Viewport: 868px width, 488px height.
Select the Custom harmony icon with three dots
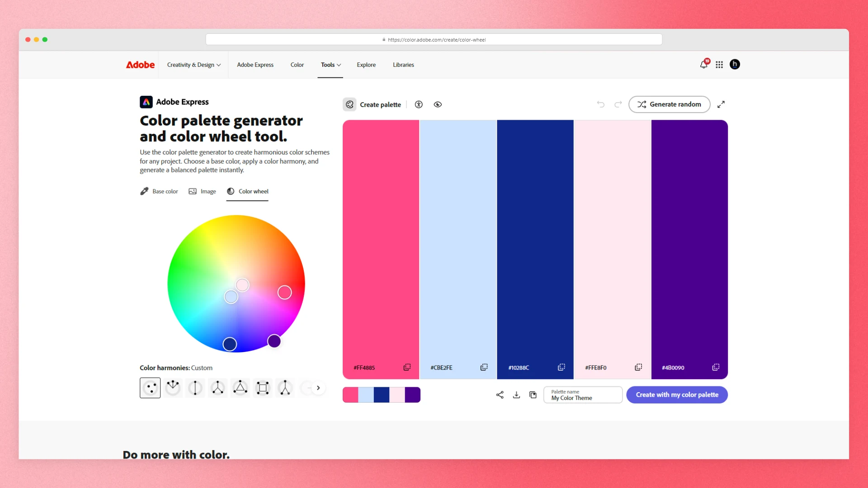150,388
